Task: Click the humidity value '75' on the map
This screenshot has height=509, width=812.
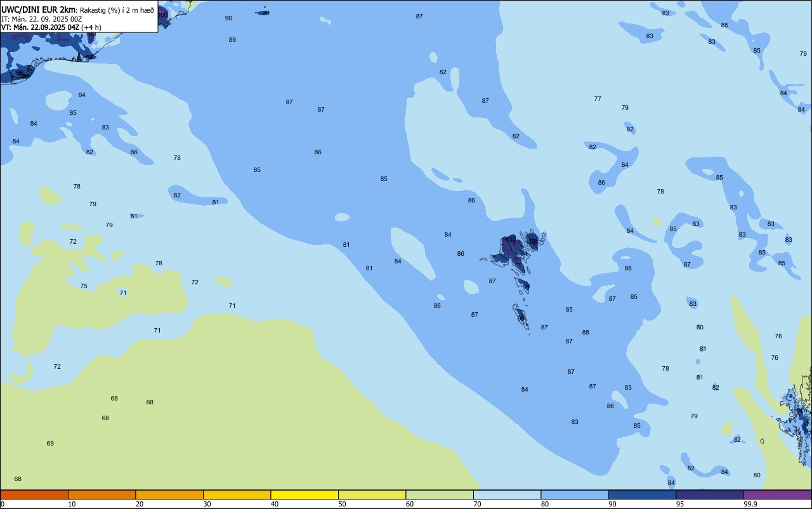Action: tap(84, 286)
